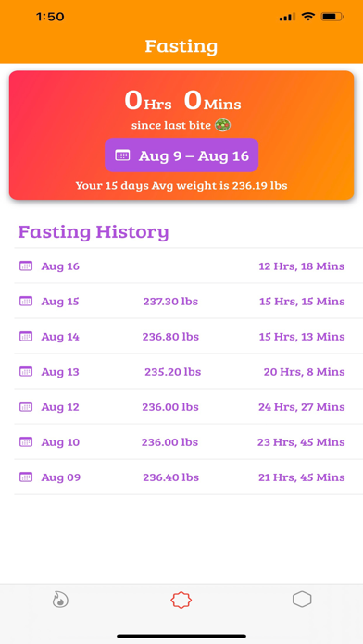Select the Aug 10 history row
The height and width of the screenshot is (644, 363).
click(188, 442)
